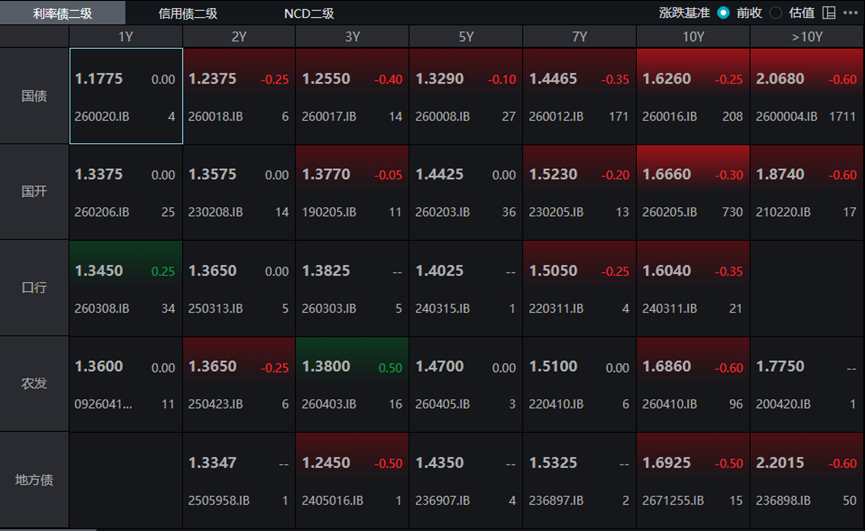The width and height of the screenshot is (865, 531).
Task: Select bond cell 260203.IB
Action: [x=466, y=192]
